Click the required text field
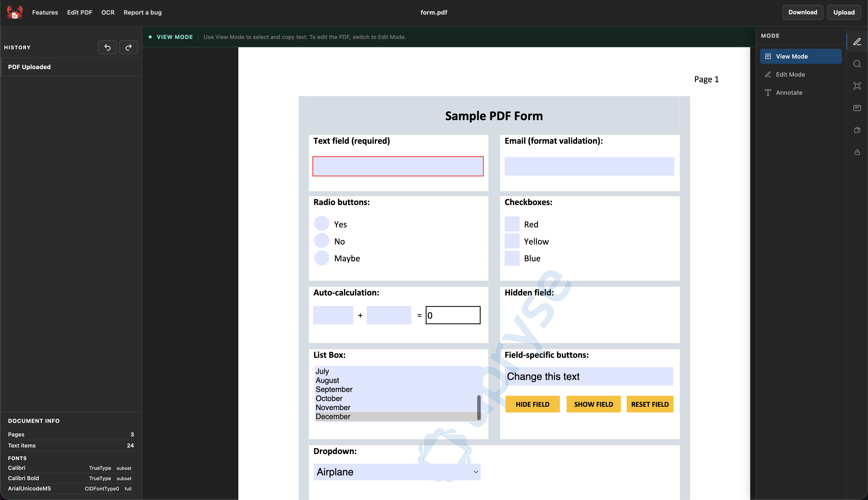 398,167
